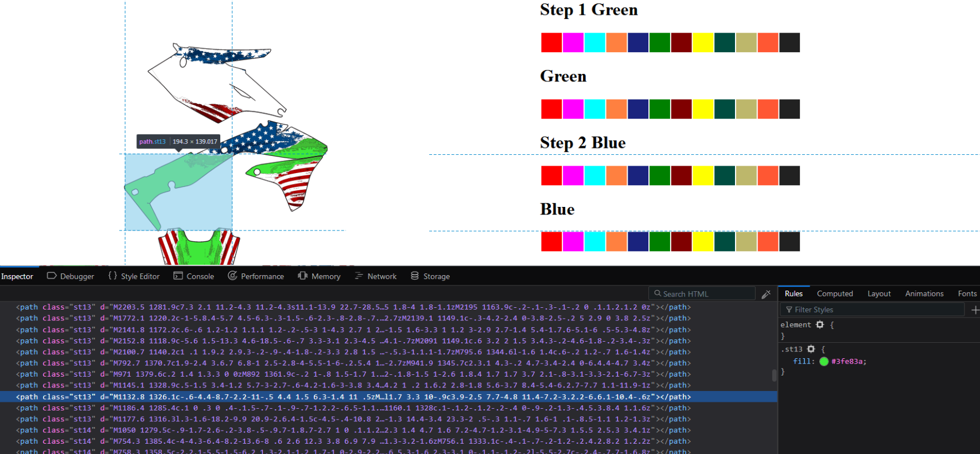Switch to the Console panel

pos(194,276)
